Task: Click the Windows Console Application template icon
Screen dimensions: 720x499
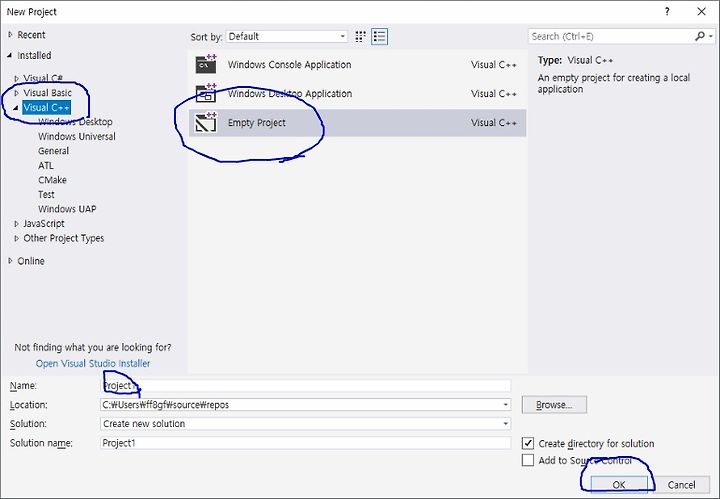Action: (206, 64)
